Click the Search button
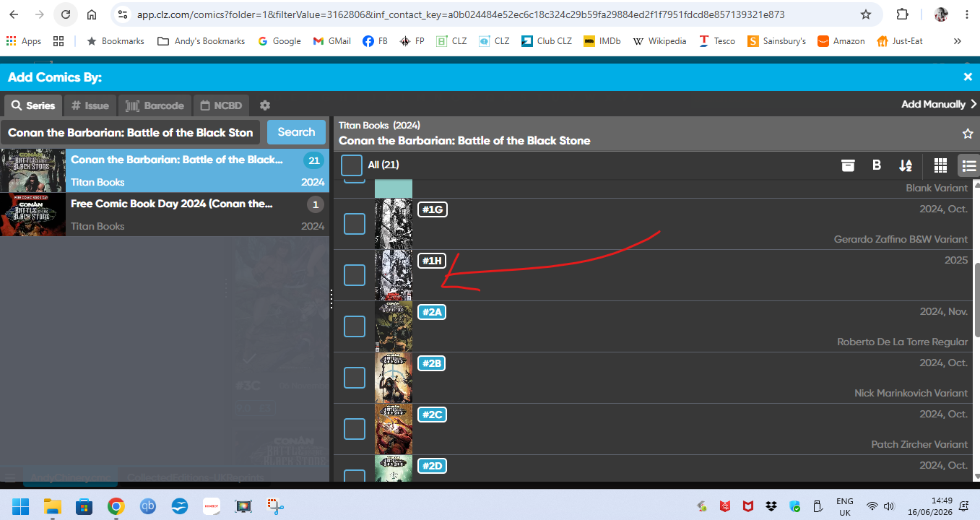 click(x=296, y=132)
